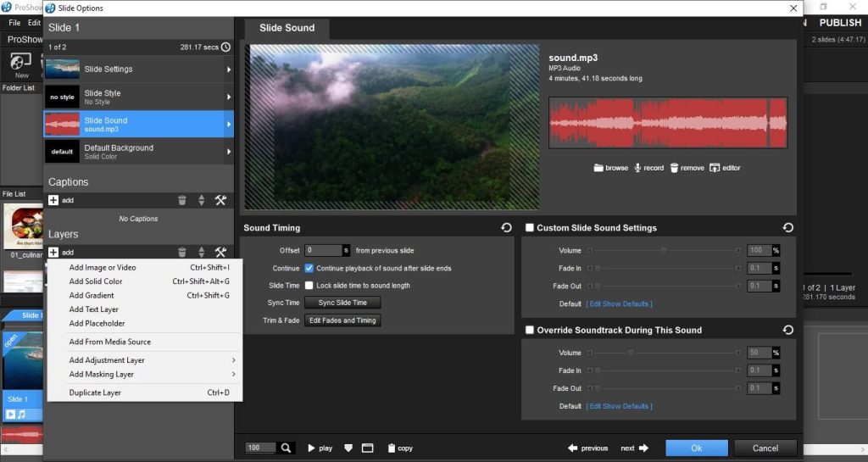Click the magnifier zoom icon
The width and height of the screenshot is (868, 462).
point(287,448)
